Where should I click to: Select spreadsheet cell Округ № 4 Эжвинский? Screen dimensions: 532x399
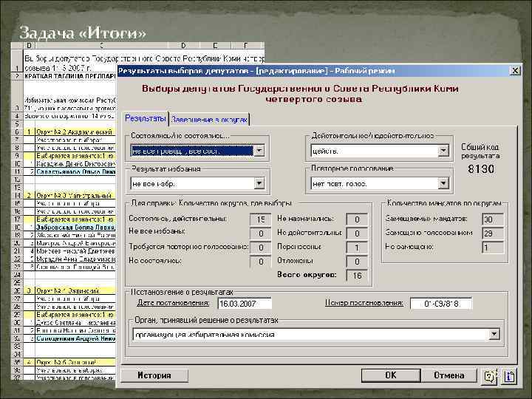tap(75, 291)
